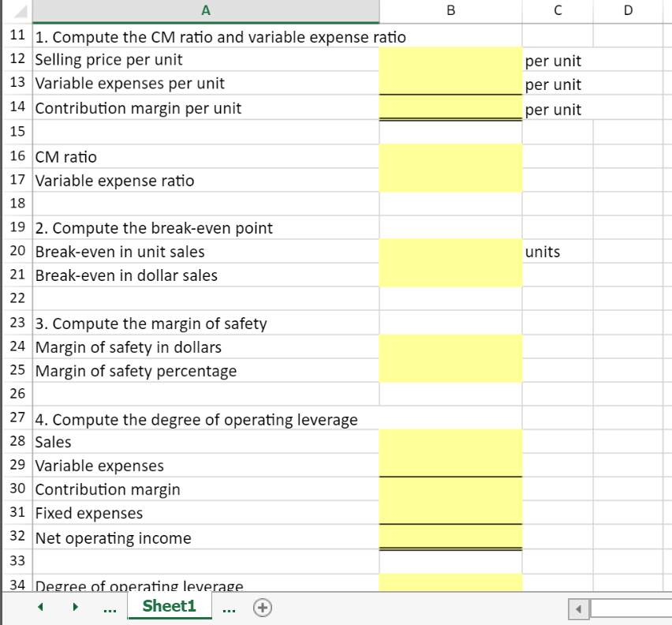Select the Degree of operating leverage cell

[x=451, y=584]
